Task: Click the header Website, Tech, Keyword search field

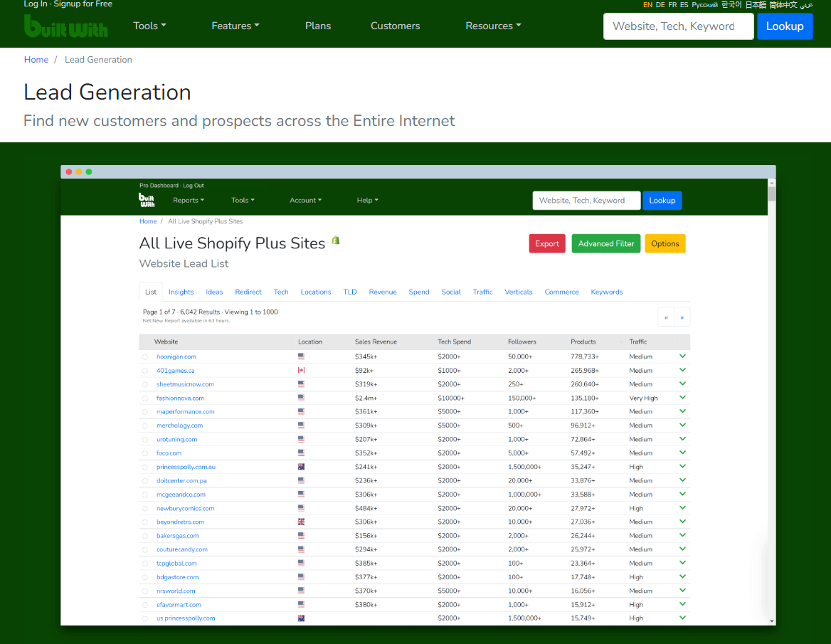Action: pos(678,26)
